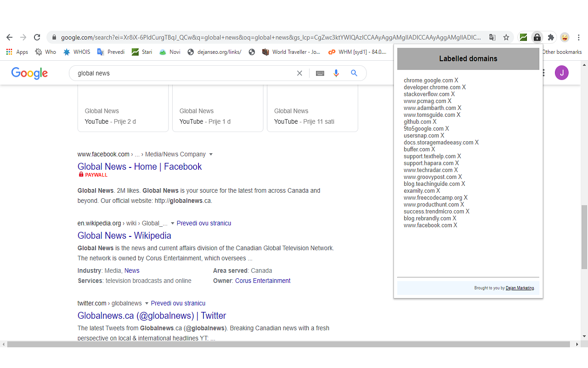
Task: Expand the en.wikipedia.org result options arrow
Action: 173,224
